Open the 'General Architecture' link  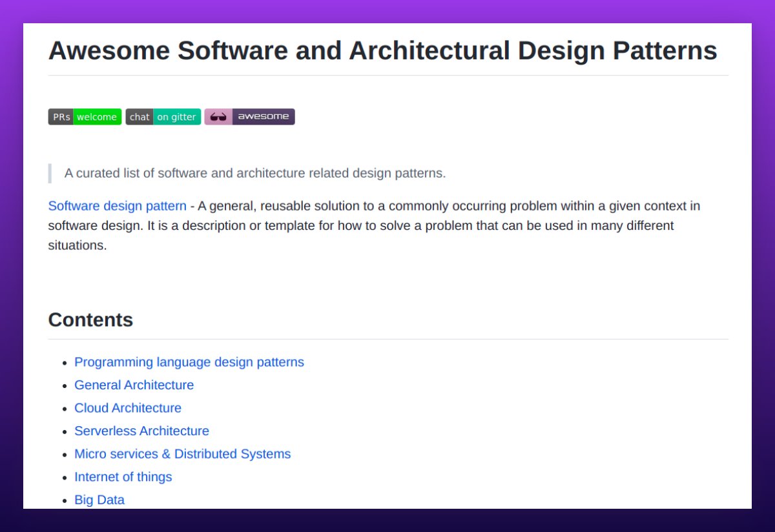click(134, 385)
